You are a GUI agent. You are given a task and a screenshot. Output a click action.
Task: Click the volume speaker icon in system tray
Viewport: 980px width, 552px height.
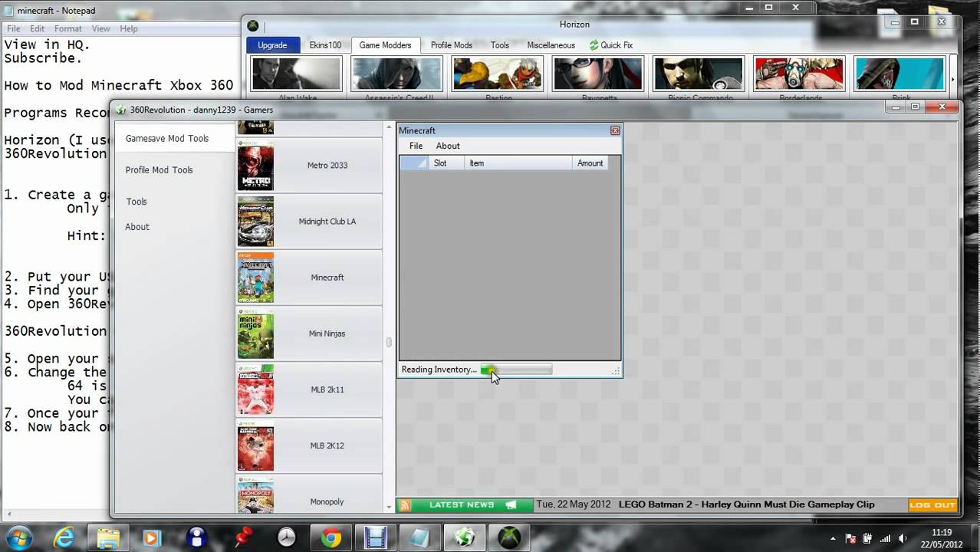pyautogui.click(x=903, y=538)
